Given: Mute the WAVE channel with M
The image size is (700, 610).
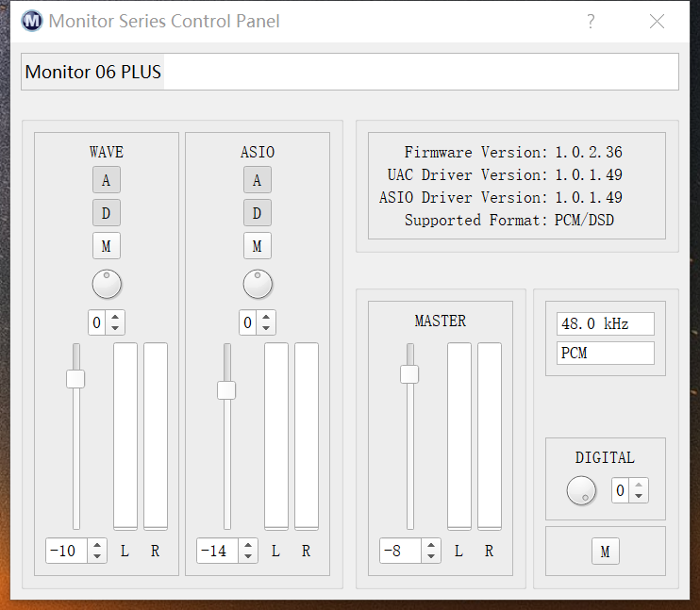Looking at the screenshot, I should 107,246.
